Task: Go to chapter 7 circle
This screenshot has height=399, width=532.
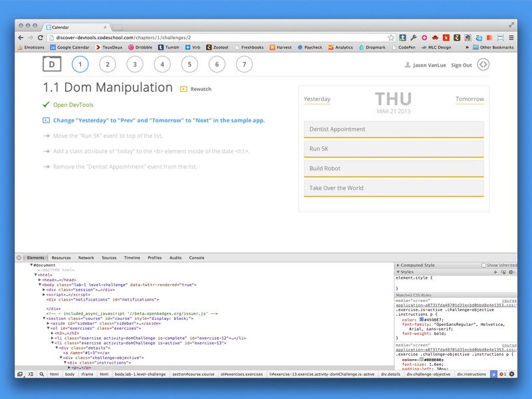Action: pos(244,65)
